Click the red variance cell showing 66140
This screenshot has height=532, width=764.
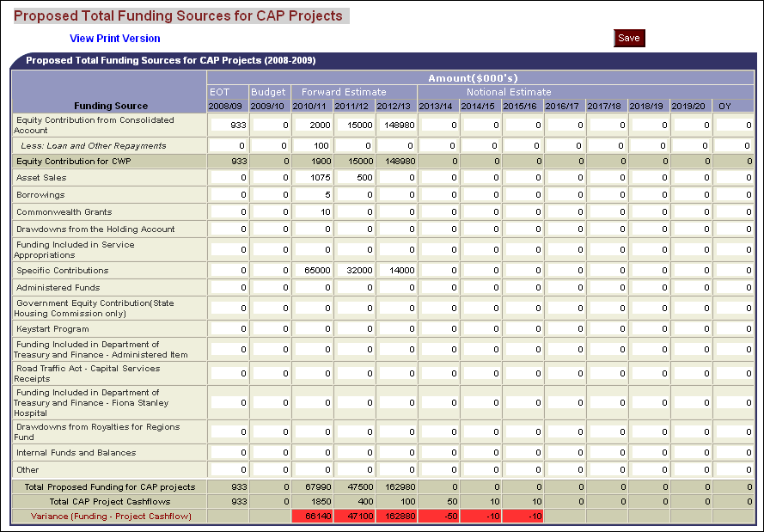(312, 517)
